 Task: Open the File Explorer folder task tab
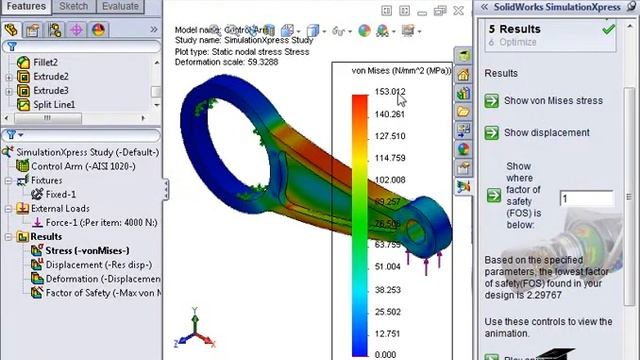click(463, 111)
